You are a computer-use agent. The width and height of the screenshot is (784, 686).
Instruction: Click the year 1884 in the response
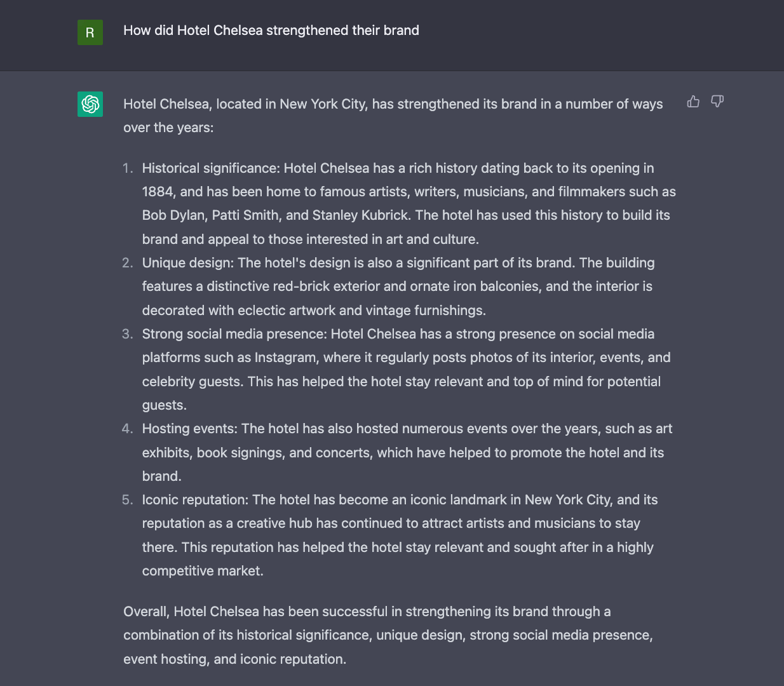click(157, 192)
